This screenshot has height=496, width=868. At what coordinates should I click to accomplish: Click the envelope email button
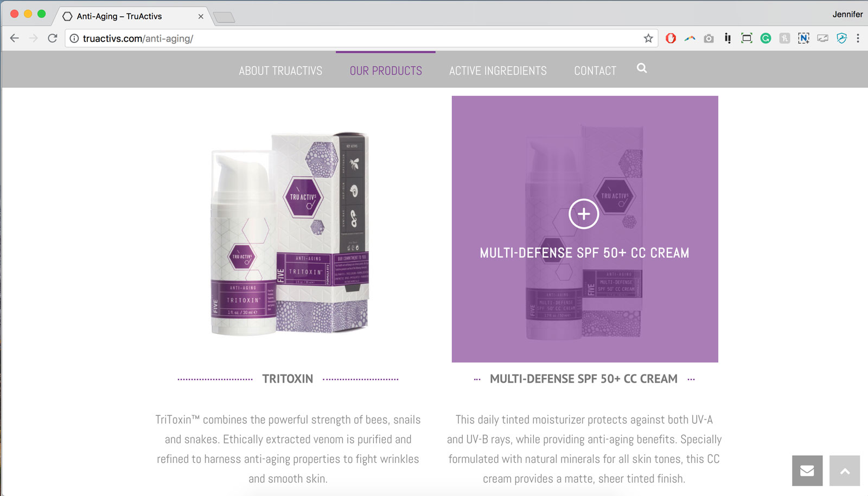(807, 470)
